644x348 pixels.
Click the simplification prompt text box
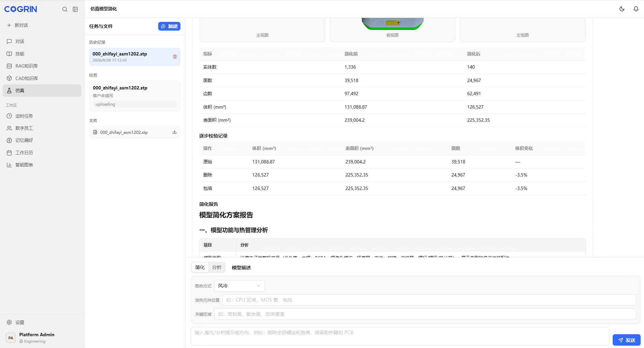pos(400,336)
